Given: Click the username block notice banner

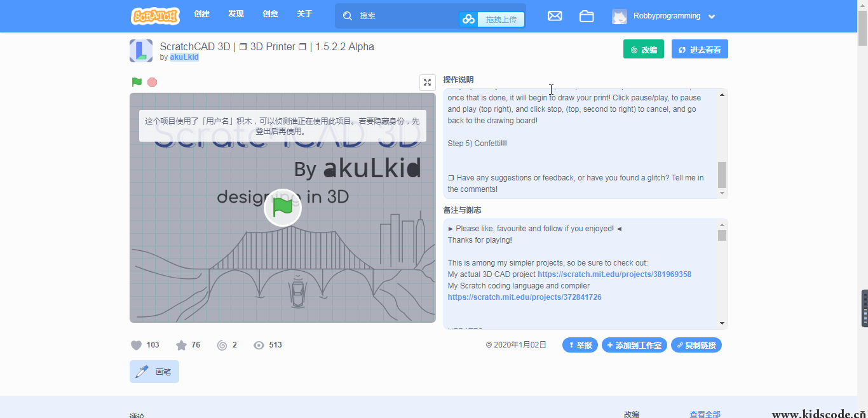Looking at the screenshot, I should pos(283,126).
